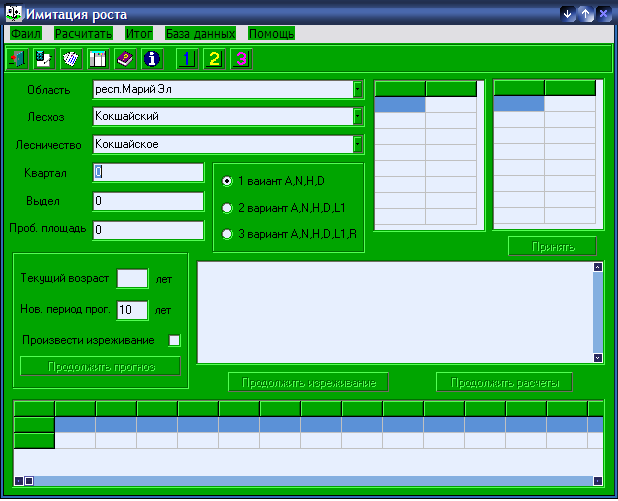Expand the Лесничество dropdown arrow
This screenshot has width=618, height=501.
point(357,144)
